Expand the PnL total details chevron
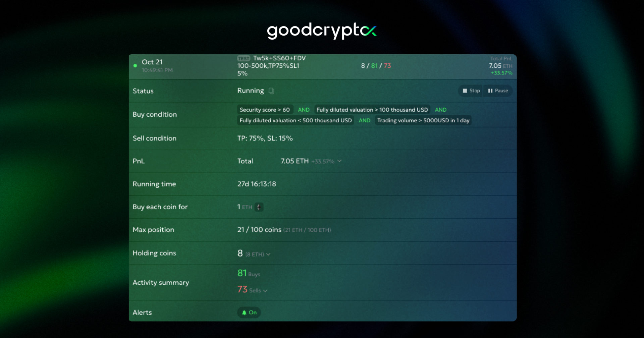The image size is (644, 338). (339, 161)
